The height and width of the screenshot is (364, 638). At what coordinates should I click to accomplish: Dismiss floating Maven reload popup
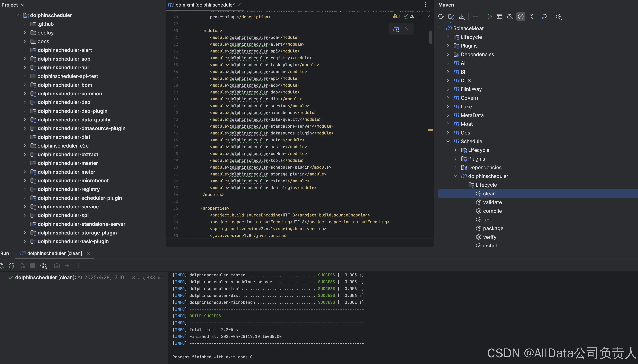[x=407, y=29]
